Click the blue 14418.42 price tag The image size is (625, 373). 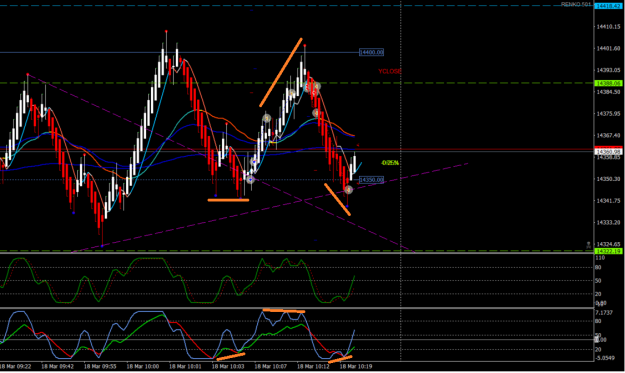[608, 6]
